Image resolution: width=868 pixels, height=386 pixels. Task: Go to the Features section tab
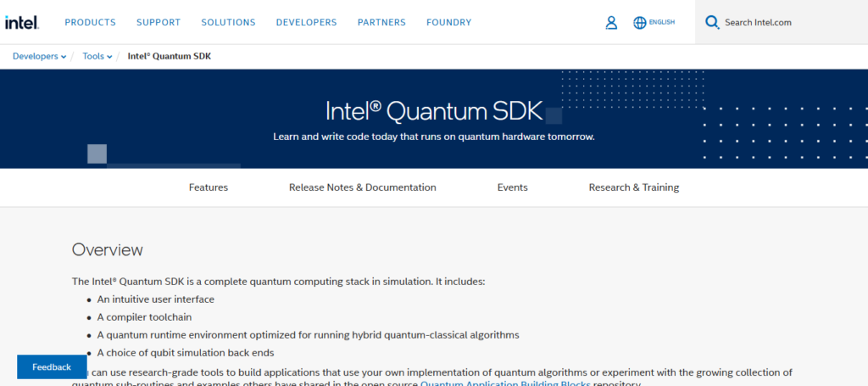(209, 187)
